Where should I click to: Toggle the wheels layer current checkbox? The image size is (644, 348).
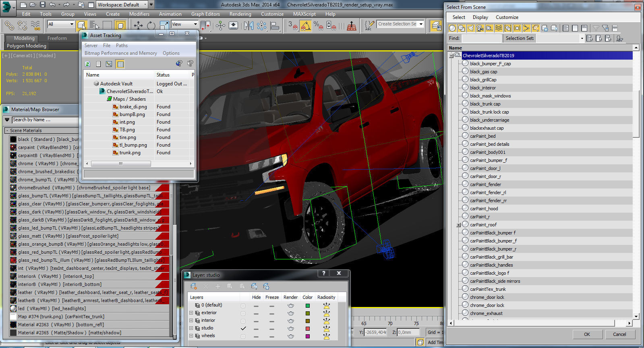[x=243, y=336]
